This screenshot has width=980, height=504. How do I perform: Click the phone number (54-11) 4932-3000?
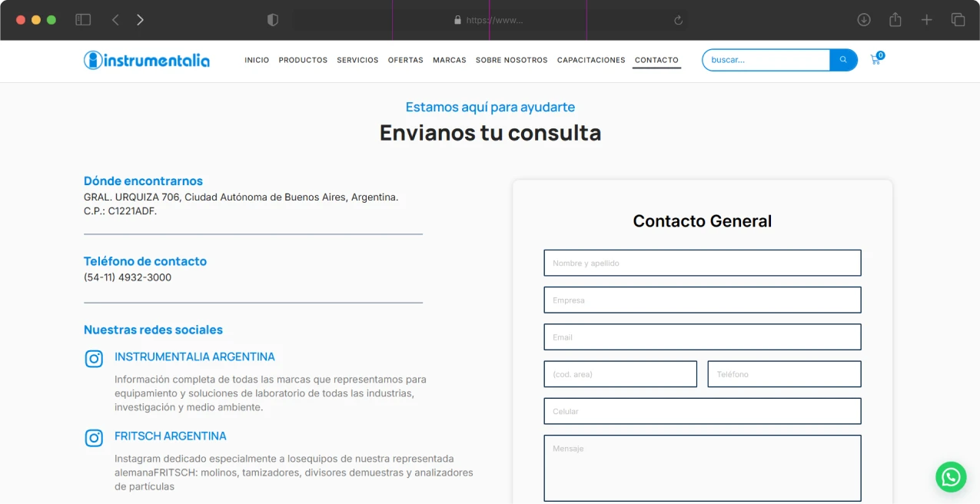click(x=128, y=277)
